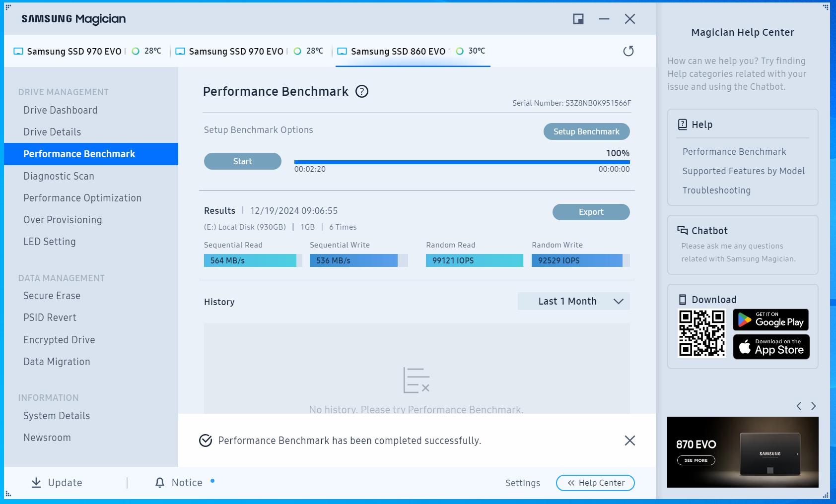Click the Serial Number text
836x504 pixels.
tap(572, 103)
